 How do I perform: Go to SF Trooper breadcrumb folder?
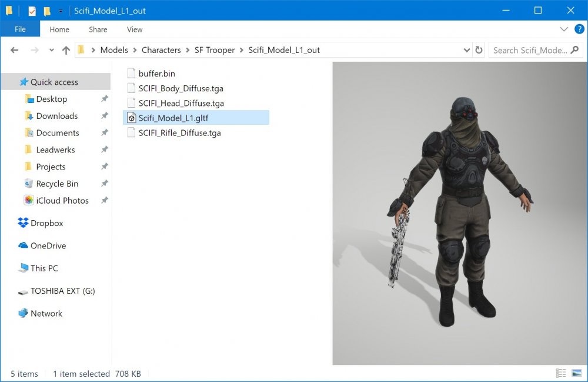[215, 50]
